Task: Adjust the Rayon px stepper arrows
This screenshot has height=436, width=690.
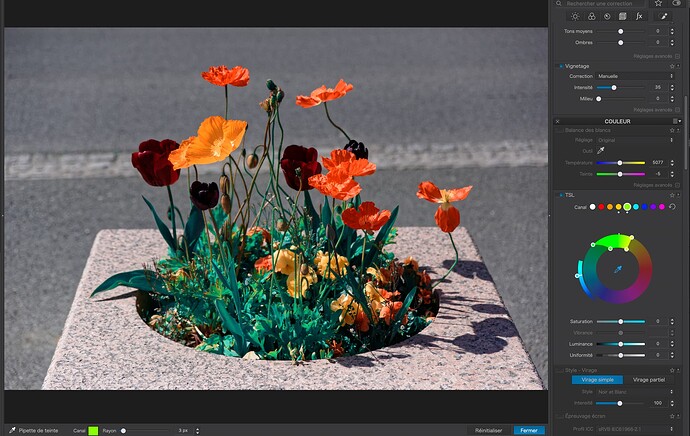Action: point(197,431)
